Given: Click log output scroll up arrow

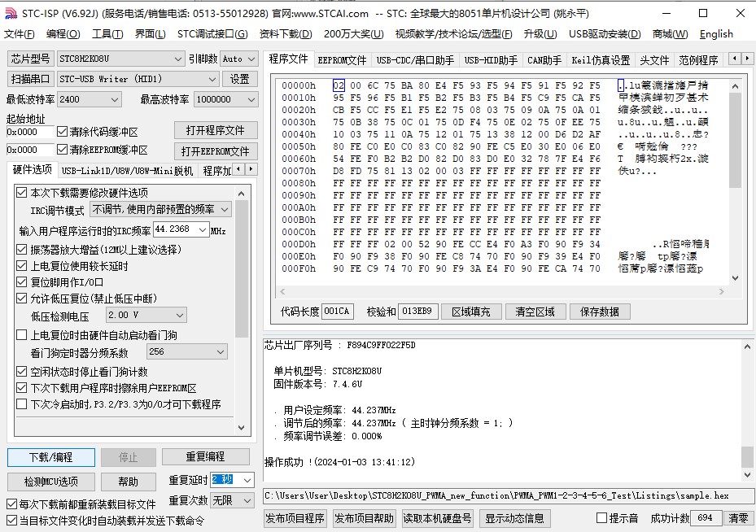Looking at the screenshot, I should (x=747, y=347).
